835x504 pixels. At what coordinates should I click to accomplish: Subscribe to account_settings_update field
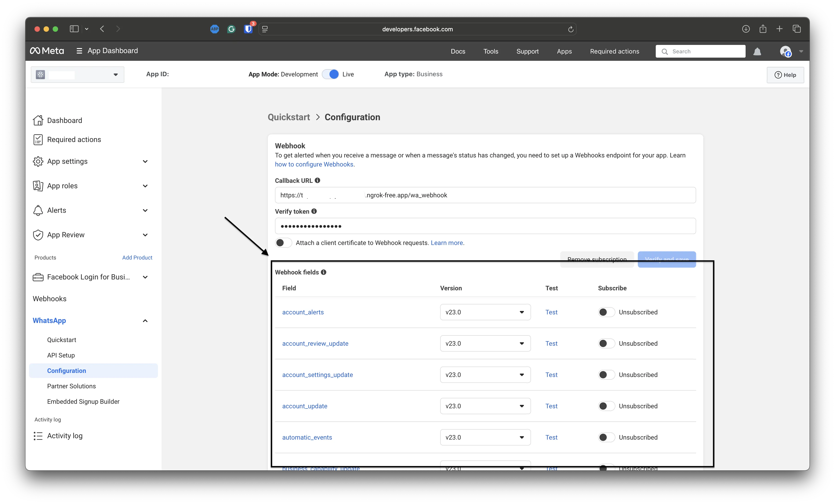point(606,375)
